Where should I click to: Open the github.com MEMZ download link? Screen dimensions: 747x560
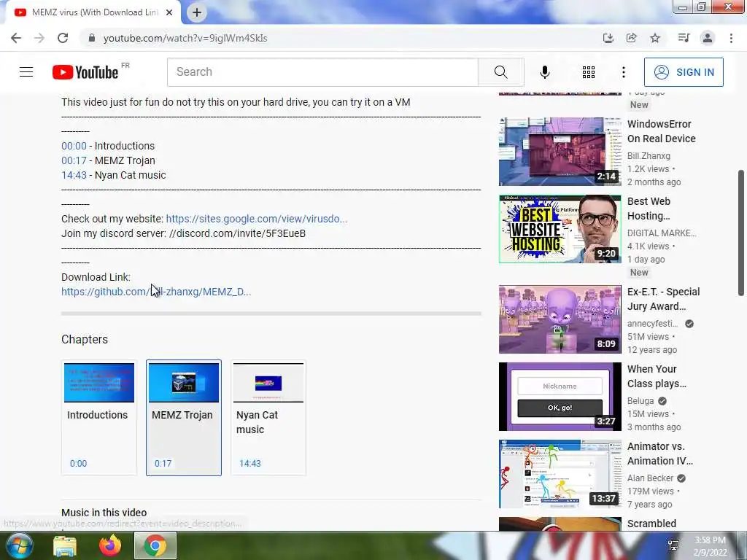pos(156,292)
